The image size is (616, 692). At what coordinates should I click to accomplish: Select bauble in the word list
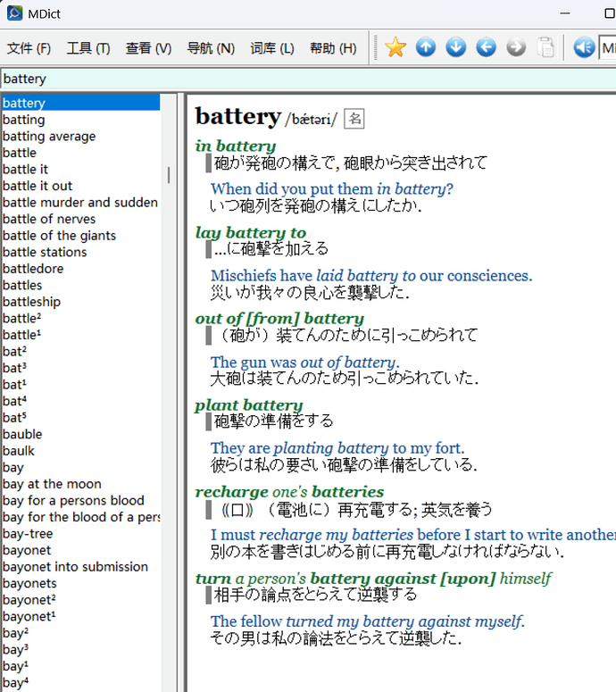pos(22,434)
